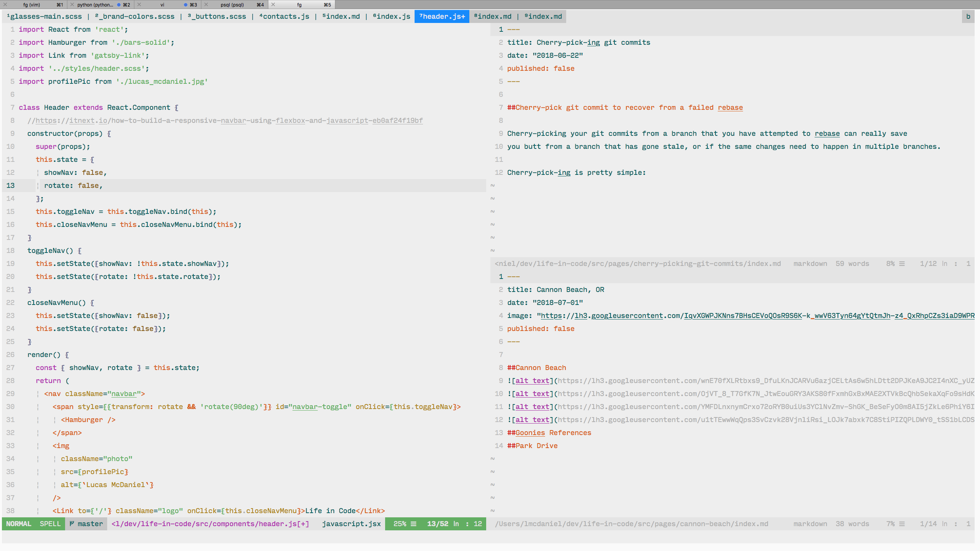Viewport: 980px width, 551px height.
Task: Click the googleusercontent image URL on line 4
Action: click(756, 316)
